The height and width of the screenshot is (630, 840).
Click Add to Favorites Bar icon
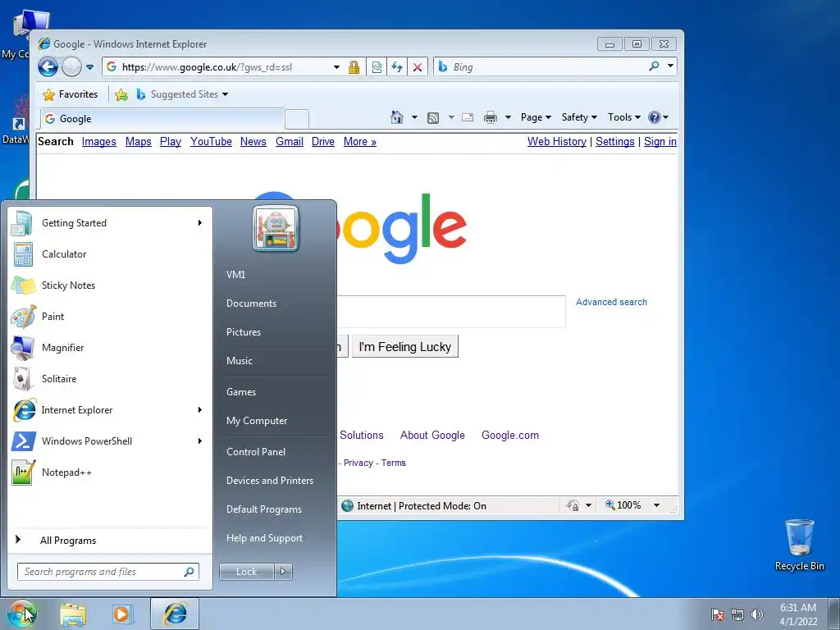[121, 95]
